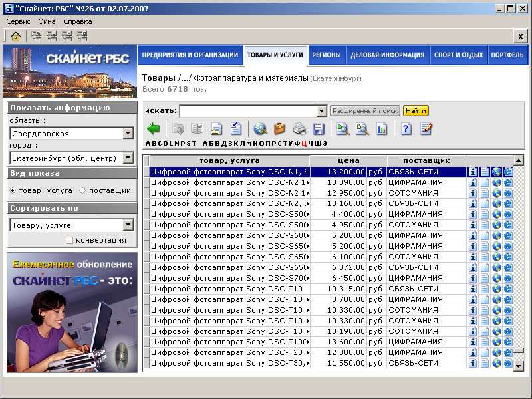Click the first window-arrangement icon beside home
This screenshot has width=532, height=399.
(37, 36)
